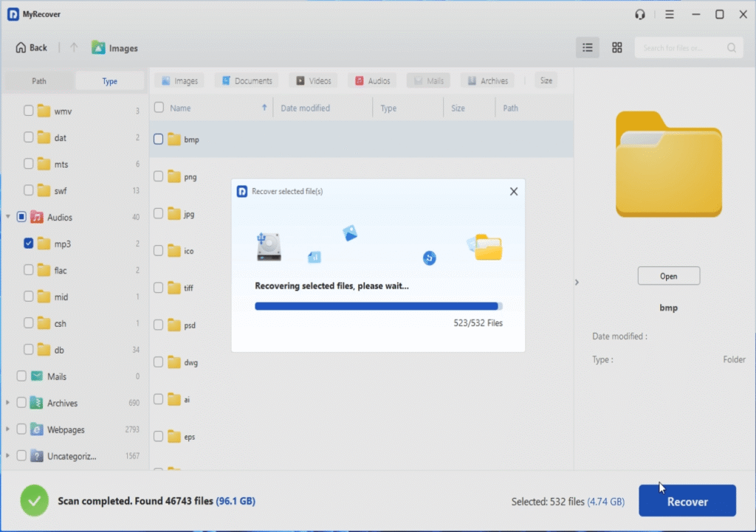Select the Mails envelope icon

coord(37,376)
